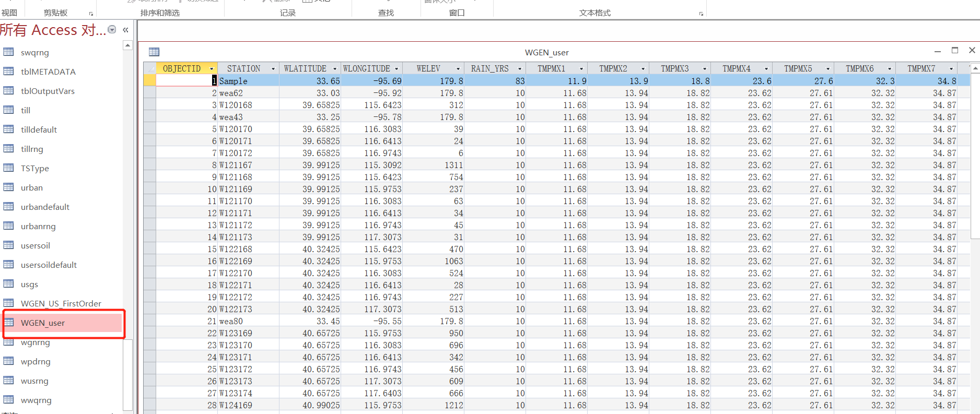Click the STATION cell wea80

(248, 321)
